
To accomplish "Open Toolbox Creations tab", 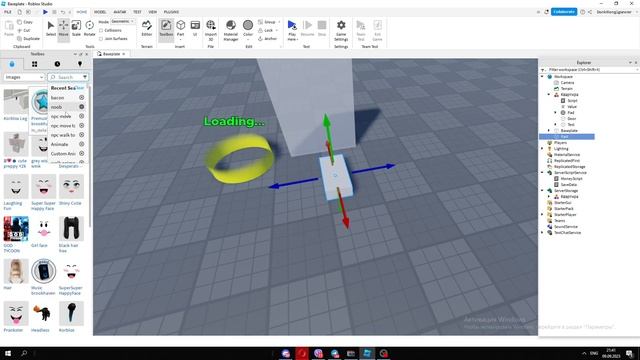I will tap(80, 64).
